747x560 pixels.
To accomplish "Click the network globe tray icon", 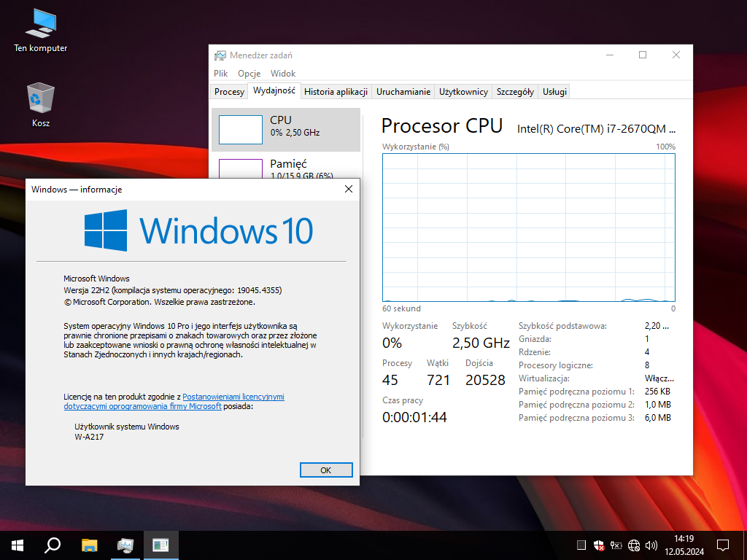I will tap(634, 545).
